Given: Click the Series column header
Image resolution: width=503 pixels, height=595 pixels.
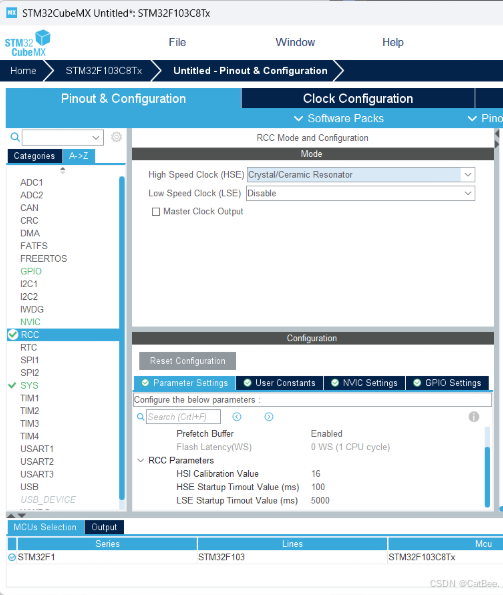Looking at the screenshot, I should click(107, 544).
